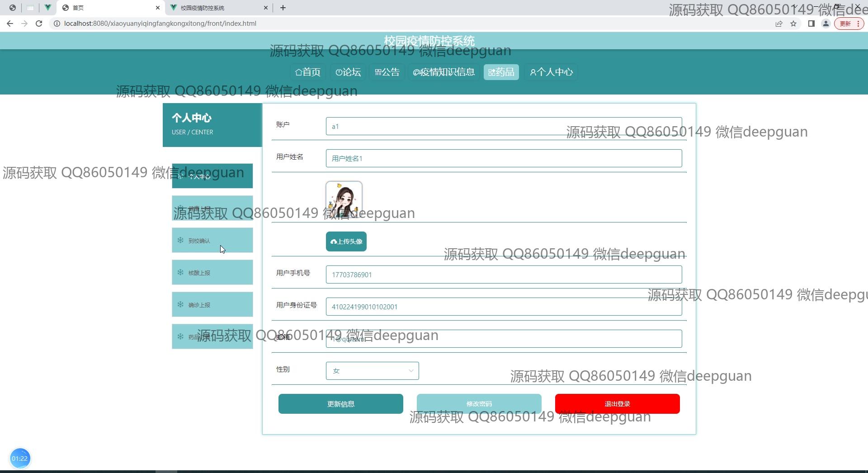The image size is (868, 473).
Task: Select the 药品 sidebar item at bottom
Action: [x=212, y=336]
